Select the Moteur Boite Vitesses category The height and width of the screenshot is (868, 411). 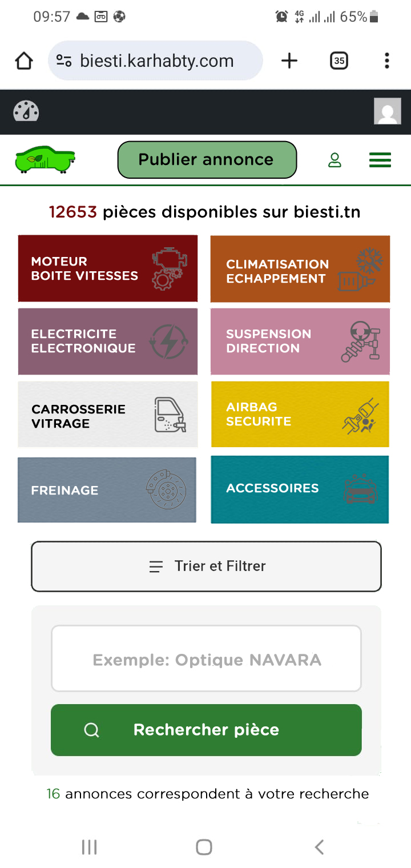(108, 268)
